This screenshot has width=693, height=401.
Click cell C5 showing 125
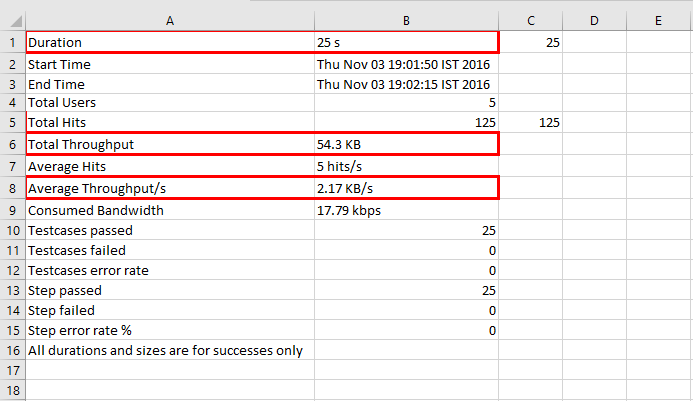(x=530, y=122)
